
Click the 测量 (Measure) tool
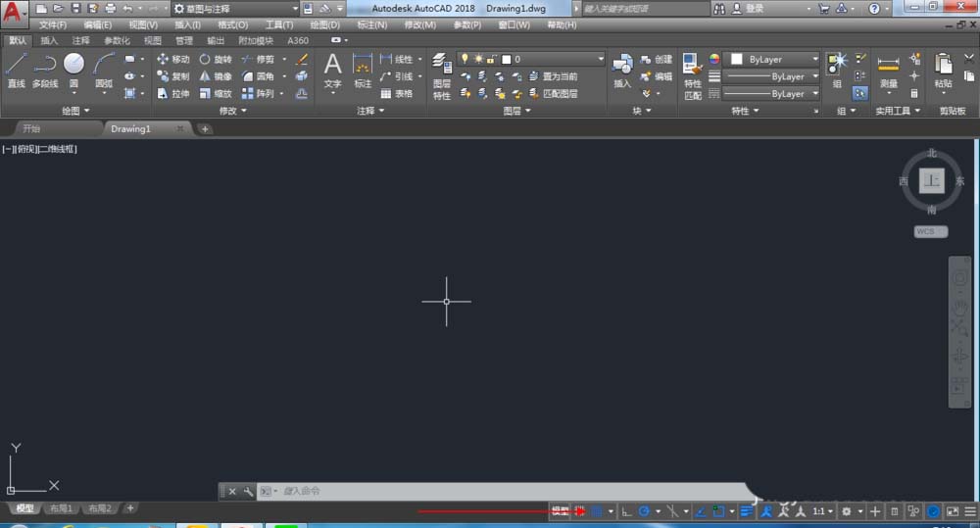click(888, 72)
